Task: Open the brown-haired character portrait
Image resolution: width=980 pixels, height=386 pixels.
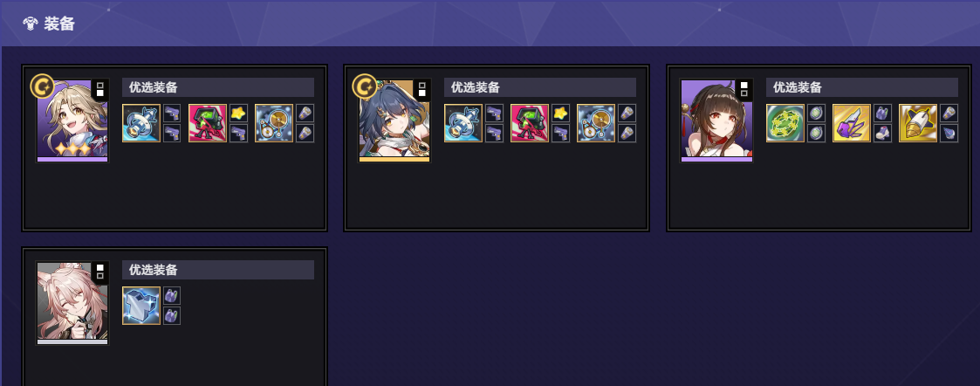Action: click(x=716, y=121)
